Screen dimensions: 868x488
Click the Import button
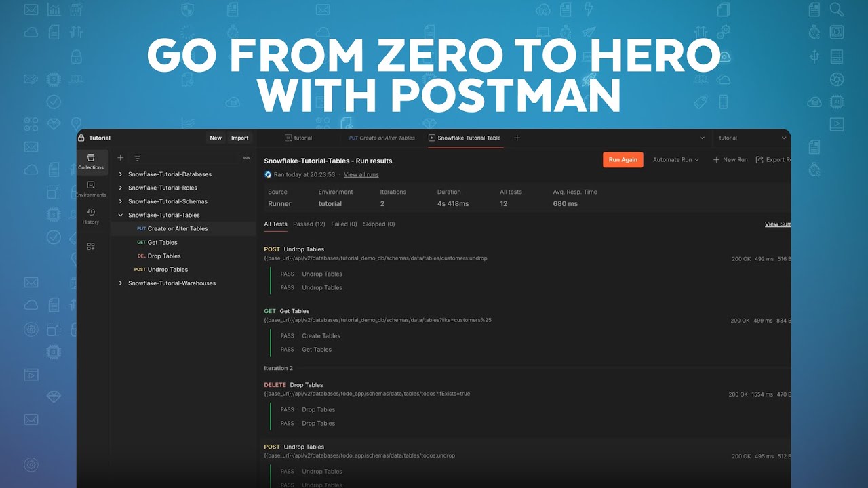click(x=239, y=138)
